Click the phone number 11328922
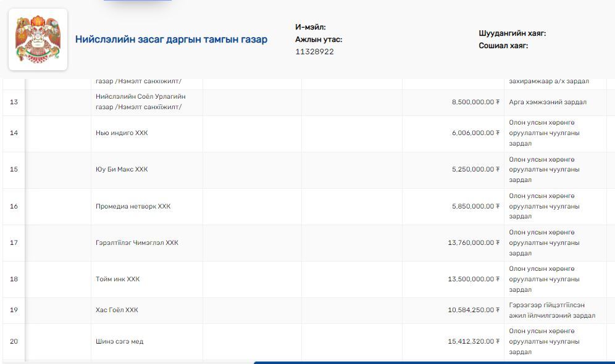This screenshot has width=615, height=364. tap(314, 52)
